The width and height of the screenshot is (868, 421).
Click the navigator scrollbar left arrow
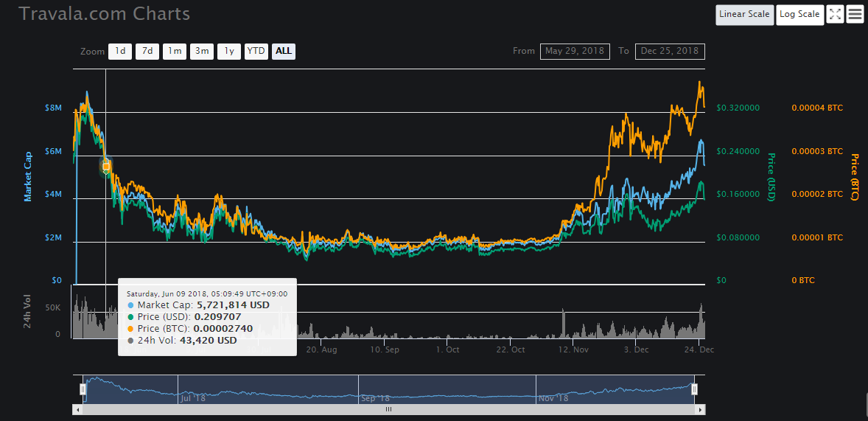pyautogui.click(x=76, y=409)
